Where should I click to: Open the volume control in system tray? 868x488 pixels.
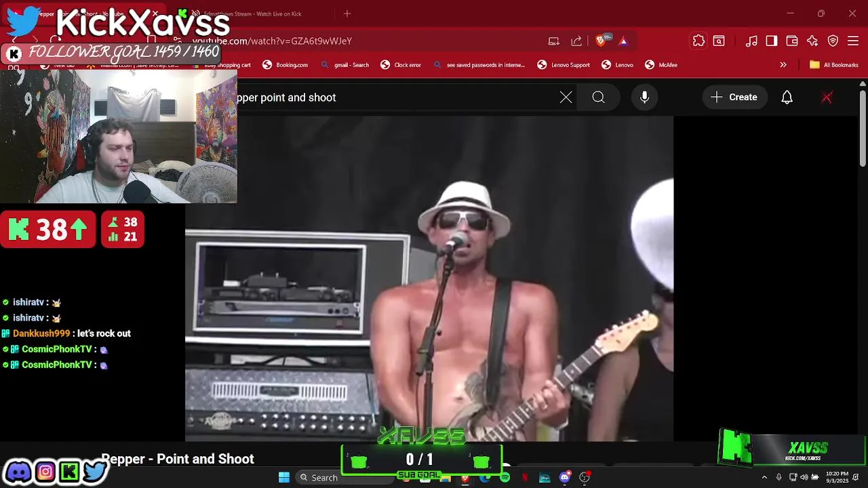coord(804,477)
